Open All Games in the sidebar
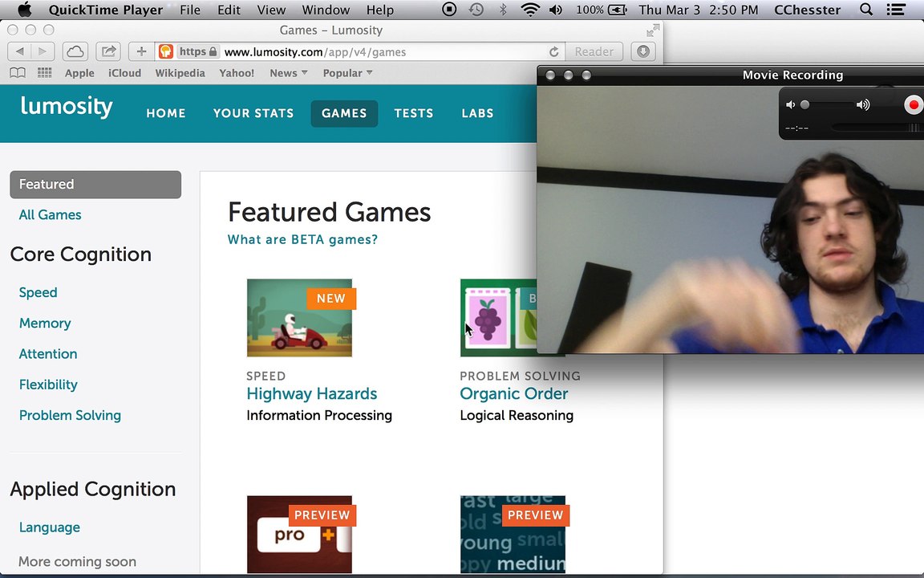This screenshot has height=578, width=924. click(x=50, y=214)
